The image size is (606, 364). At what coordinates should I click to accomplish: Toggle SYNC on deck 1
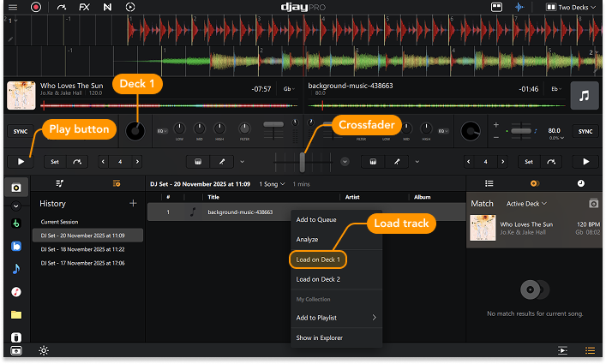click(x=21, y=131)
